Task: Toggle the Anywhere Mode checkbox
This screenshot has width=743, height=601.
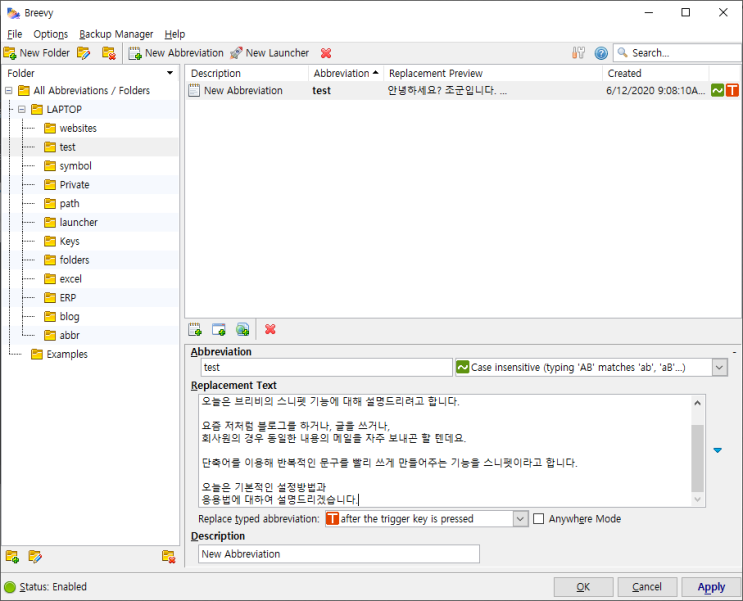Action: click(x=538, y=519)
